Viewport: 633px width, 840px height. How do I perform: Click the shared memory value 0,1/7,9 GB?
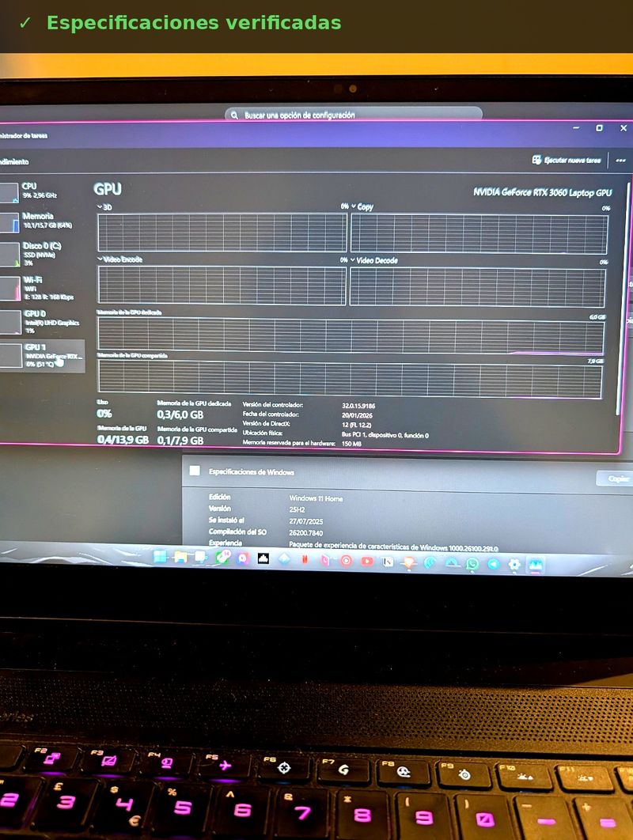pos(180,441)
